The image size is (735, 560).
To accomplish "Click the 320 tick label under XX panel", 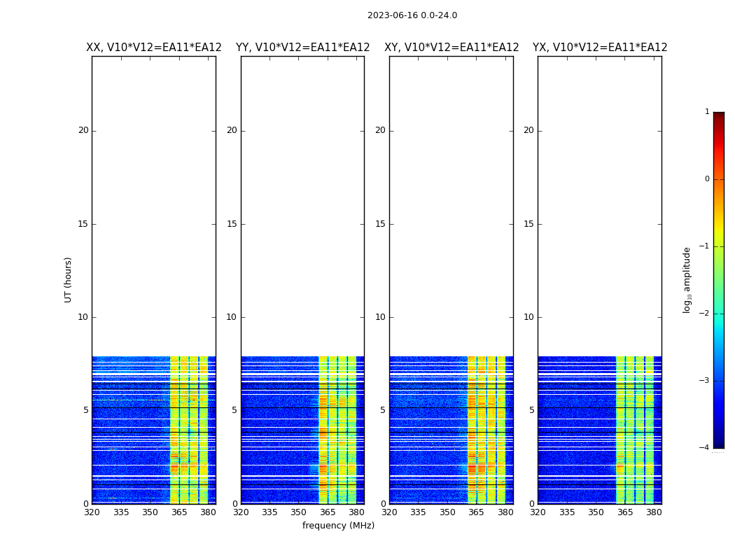I will pos(92,512).
